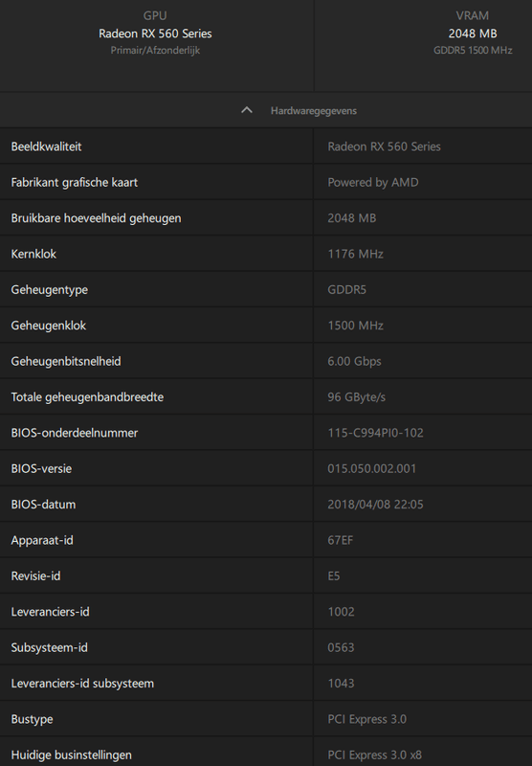The height and width of the screenshot is (766, 532).
Task: Click the Powered by AMD value
Action: [x=373, y=182]
